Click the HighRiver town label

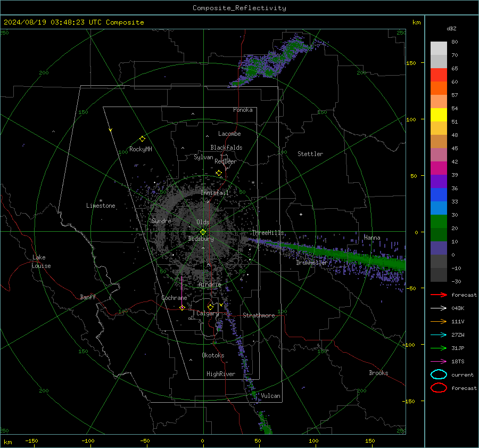(221, 374)
